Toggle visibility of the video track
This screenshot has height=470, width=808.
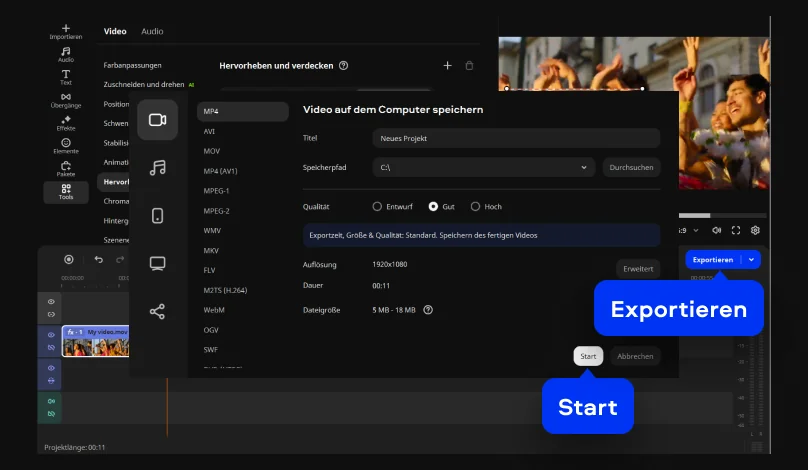coord(51,334)
